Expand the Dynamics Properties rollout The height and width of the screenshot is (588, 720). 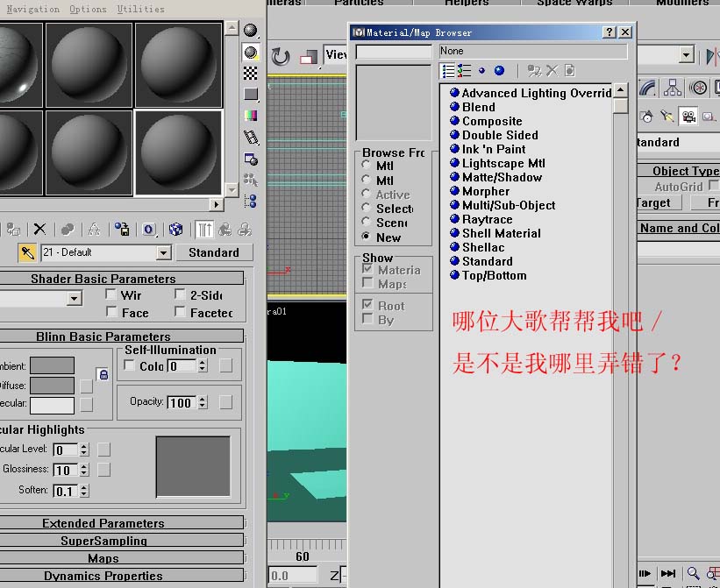[x=121, y=576]
